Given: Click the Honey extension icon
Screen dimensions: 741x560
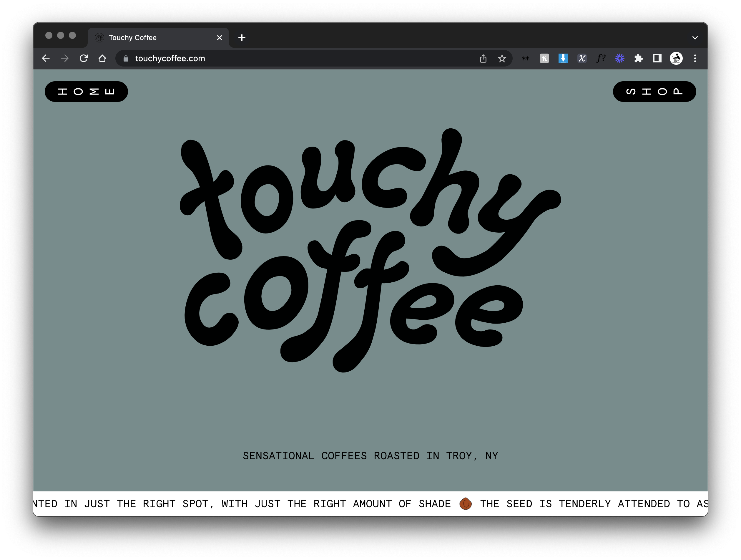Looking at the screenshot, I should point(544,59).
